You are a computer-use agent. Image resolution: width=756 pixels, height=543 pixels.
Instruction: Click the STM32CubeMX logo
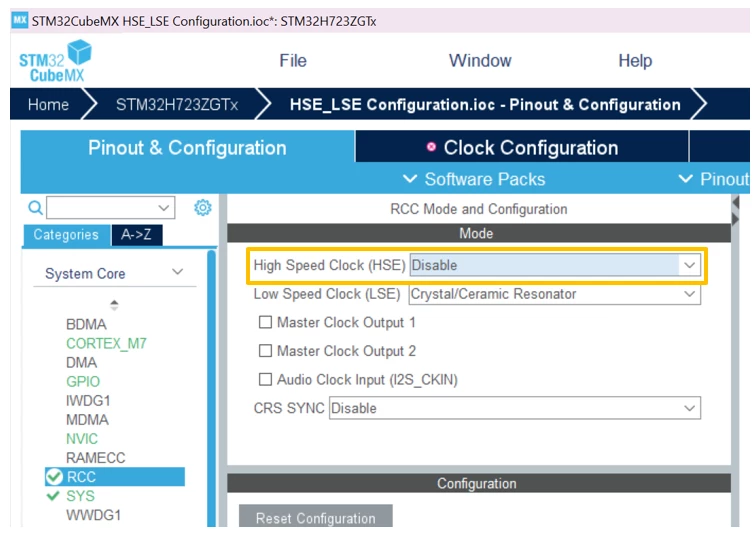coord(55,61)
